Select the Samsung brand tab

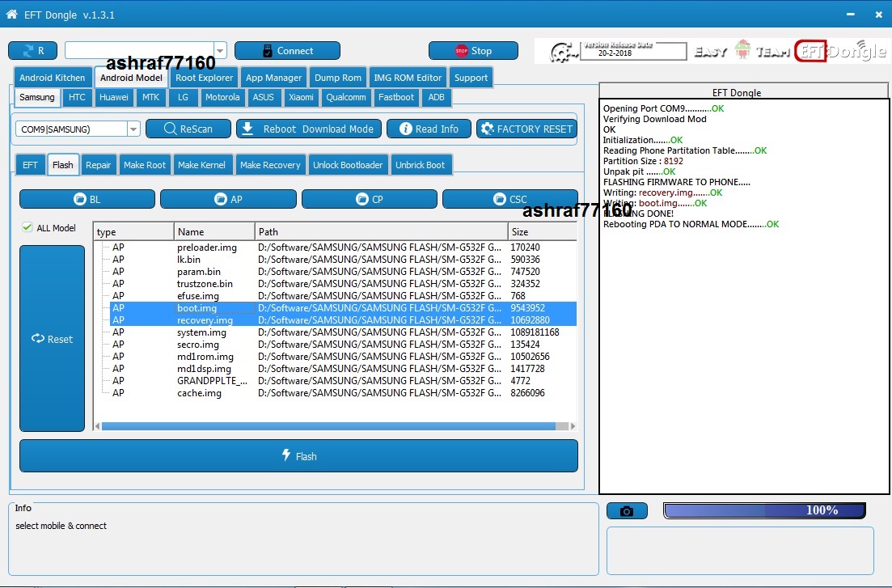click(37, 97)
